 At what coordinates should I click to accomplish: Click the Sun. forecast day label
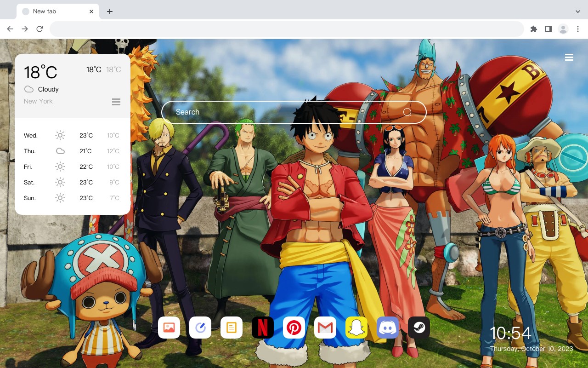click(30, 198)
